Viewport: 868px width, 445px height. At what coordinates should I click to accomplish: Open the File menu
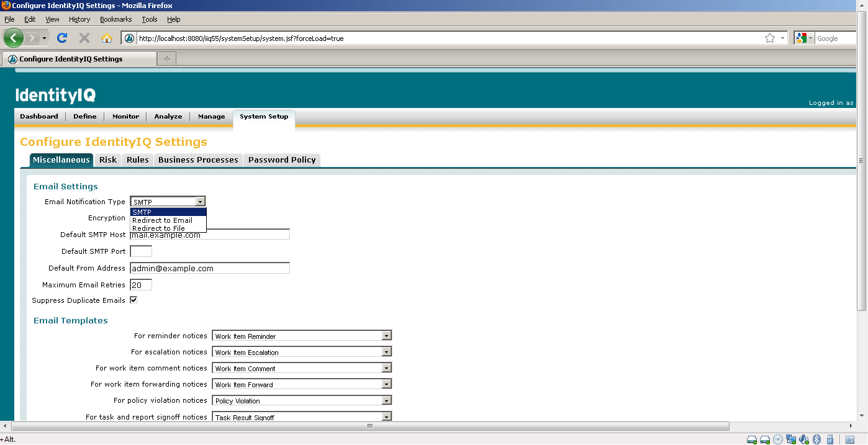(x=9, y=19)
